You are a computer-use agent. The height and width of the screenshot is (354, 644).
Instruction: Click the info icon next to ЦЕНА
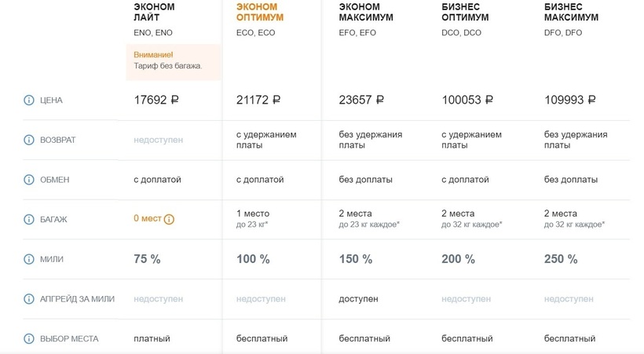point(29,100)
